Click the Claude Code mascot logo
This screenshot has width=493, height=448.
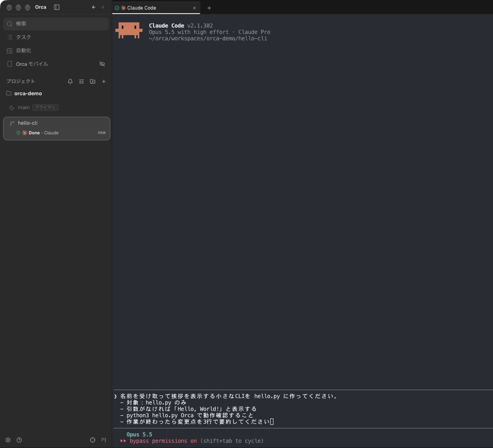(129, 30)
